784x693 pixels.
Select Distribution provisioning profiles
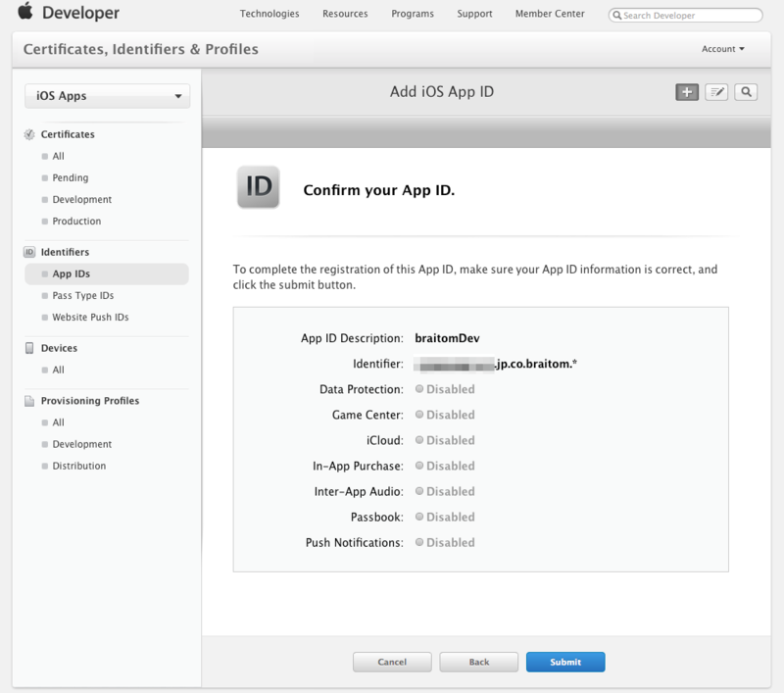[x=79, y=466]
